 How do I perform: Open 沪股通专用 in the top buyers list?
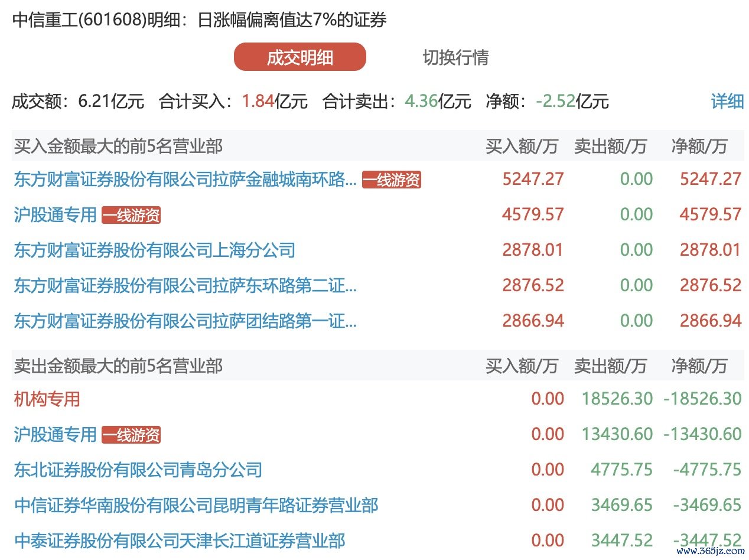[x=55, y=215]
